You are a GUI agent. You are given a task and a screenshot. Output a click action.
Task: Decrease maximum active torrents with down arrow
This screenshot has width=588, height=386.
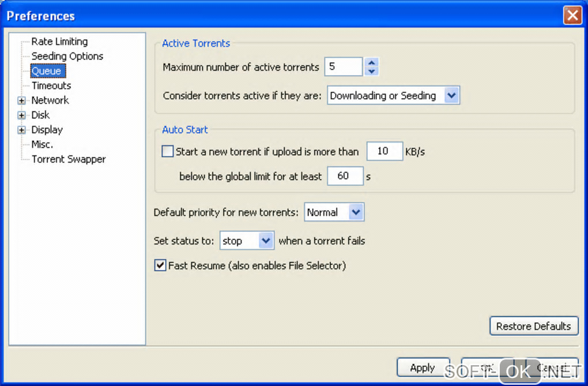point(371,72)
